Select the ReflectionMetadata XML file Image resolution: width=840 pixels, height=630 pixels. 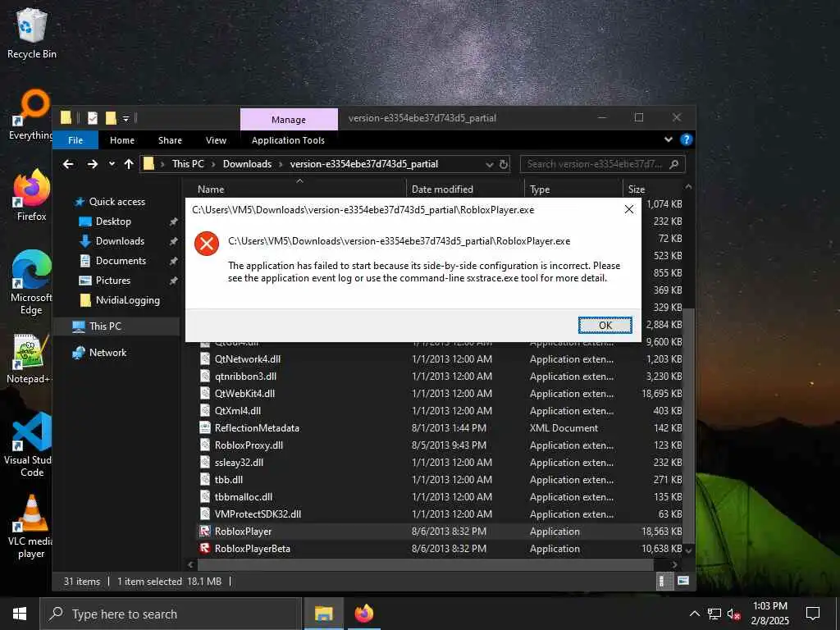point(257,428)
